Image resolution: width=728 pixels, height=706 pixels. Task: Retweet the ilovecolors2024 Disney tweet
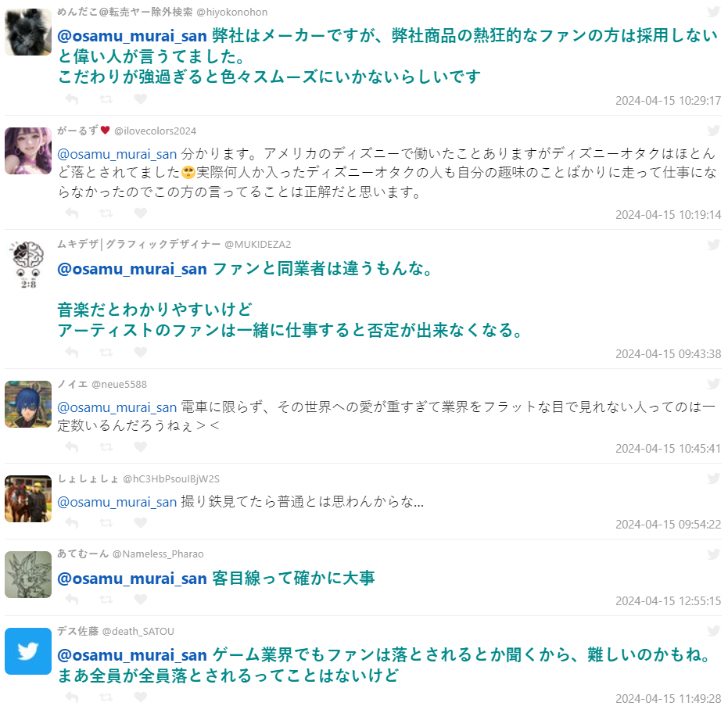(x=106, y=213)
